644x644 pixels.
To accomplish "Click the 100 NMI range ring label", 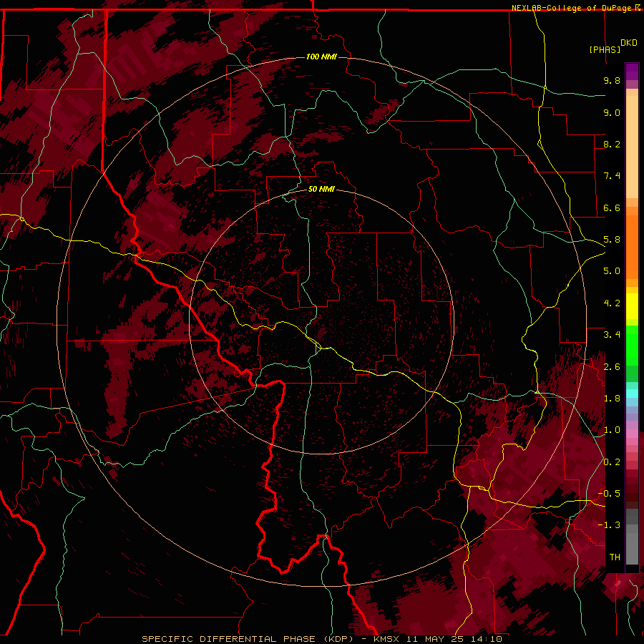I will tap(321, 57).
